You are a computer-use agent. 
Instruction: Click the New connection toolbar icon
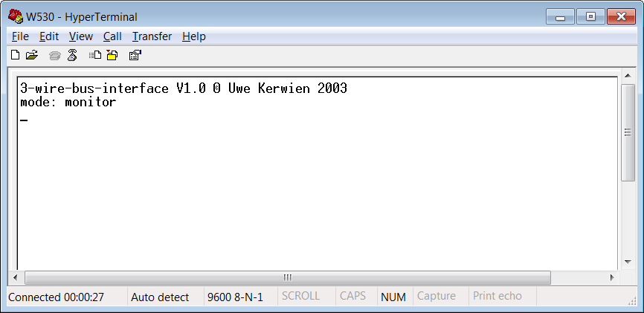(15, 55)
